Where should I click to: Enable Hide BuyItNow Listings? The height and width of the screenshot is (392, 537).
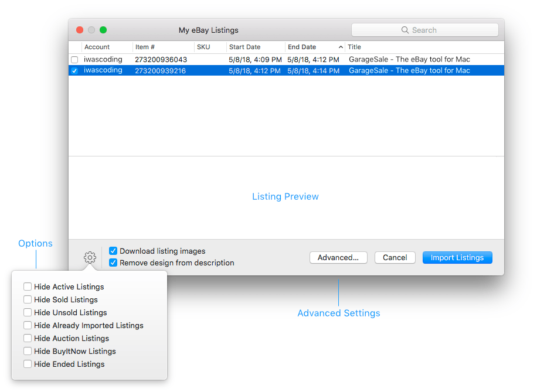(28, 351)
